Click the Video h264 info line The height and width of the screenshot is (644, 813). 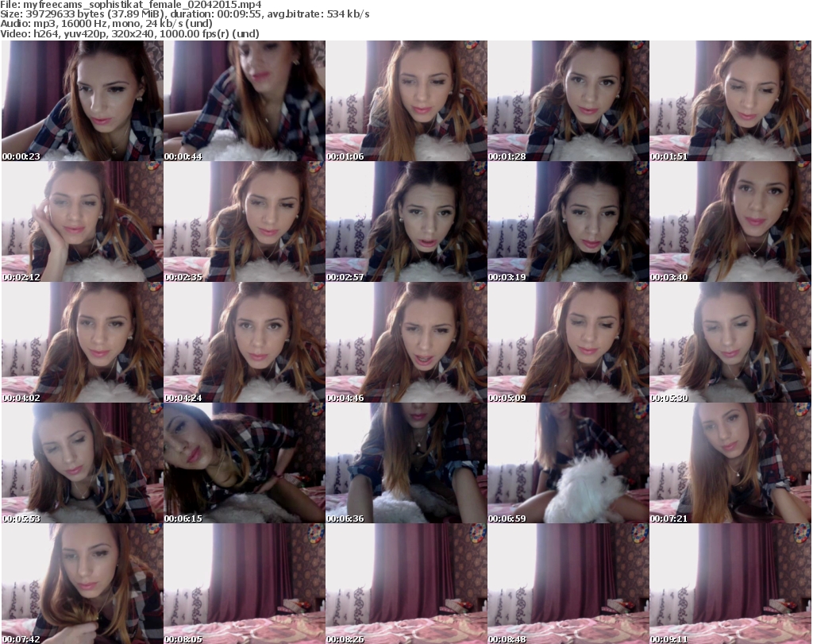[129, 33]
